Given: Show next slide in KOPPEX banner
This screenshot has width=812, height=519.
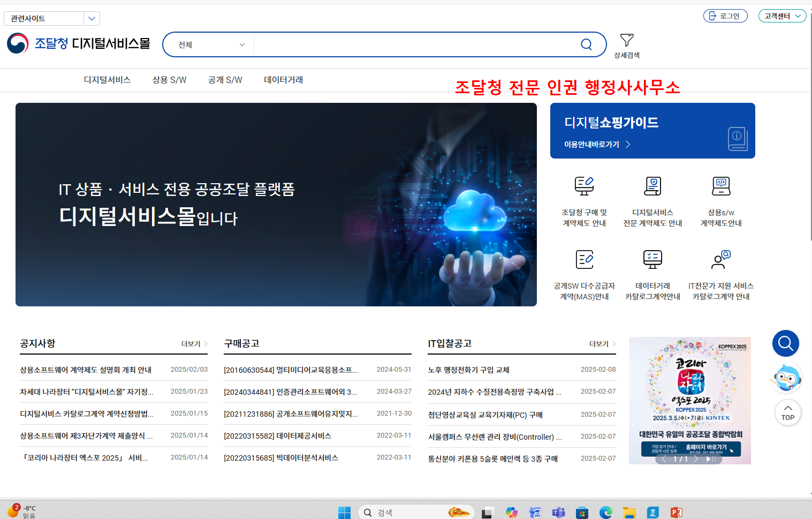Looking at the screenshot, I should pyautogui.click(x=696, y=459).
